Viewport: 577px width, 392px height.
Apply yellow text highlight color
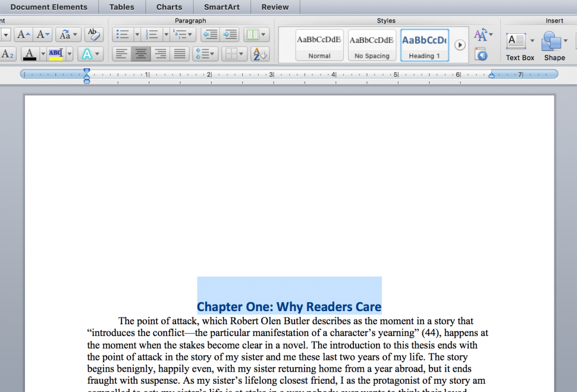(56, 54)
